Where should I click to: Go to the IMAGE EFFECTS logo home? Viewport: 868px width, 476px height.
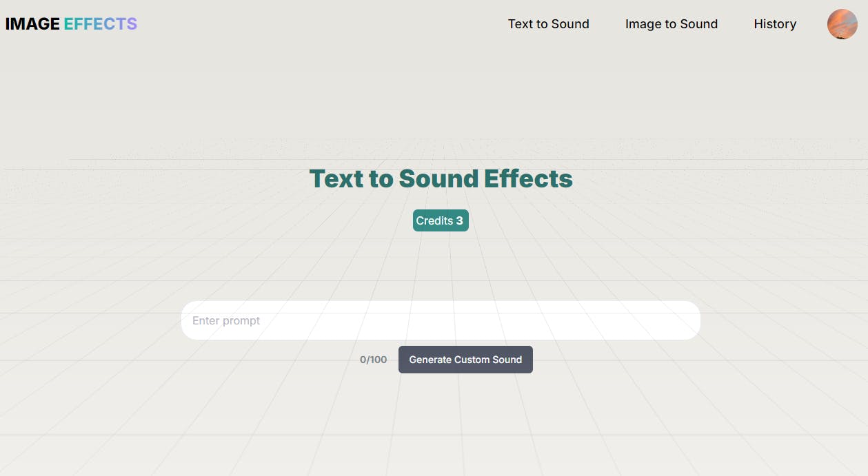click(71, 24)
